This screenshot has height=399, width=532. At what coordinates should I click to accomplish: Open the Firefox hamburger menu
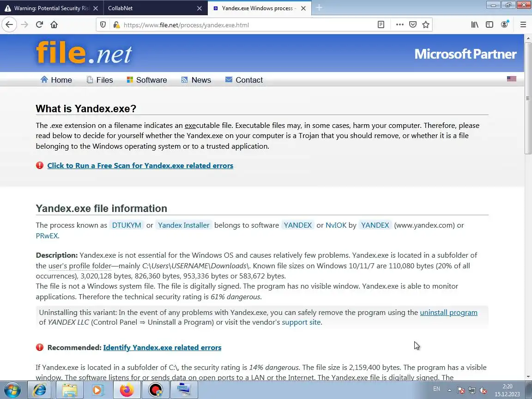523,24
